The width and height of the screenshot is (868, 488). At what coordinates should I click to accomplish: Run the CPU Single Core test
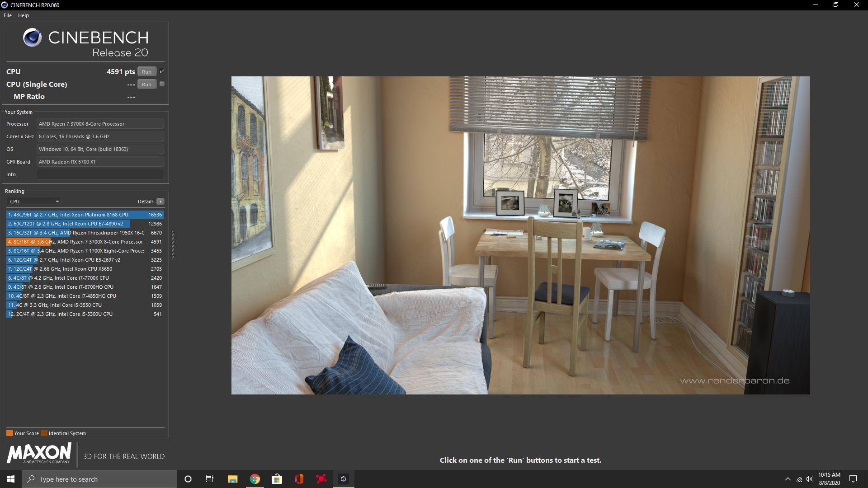(x=146, y=84)
